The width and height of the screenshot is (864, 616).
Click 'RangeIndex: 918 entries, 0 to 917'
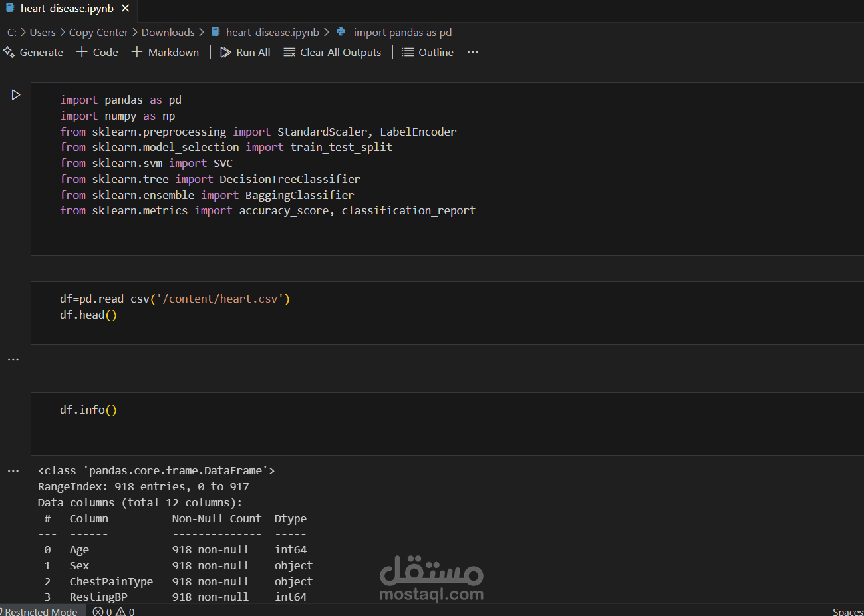[x=144, y=486]
